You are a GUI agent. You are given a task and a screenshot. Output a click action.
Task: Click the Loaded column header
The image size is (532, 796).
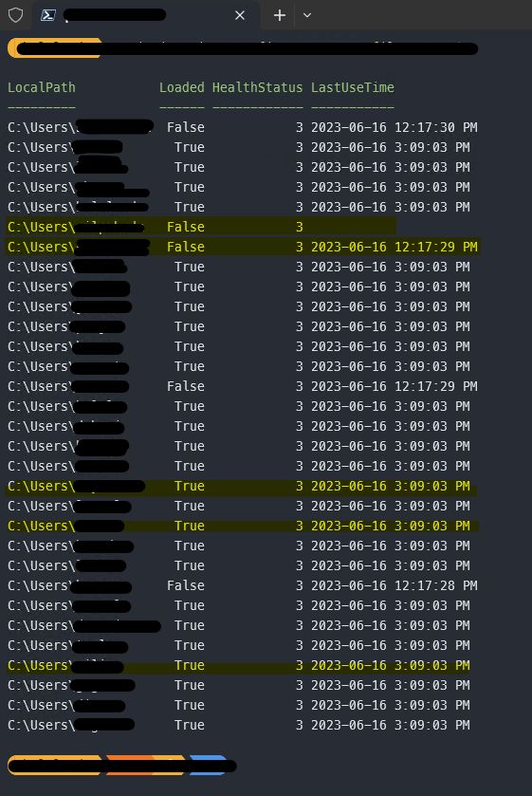pos(182,87)
